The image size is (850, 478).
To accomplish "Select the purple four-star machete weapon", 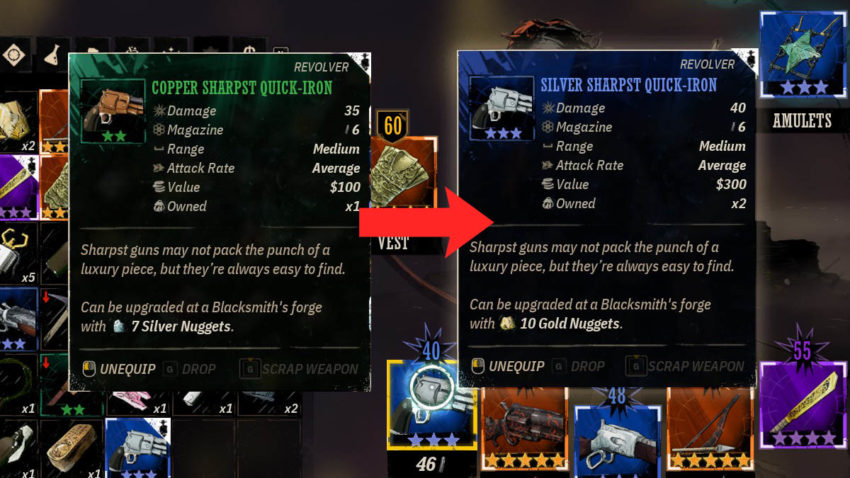I will (x=803, y=405).
